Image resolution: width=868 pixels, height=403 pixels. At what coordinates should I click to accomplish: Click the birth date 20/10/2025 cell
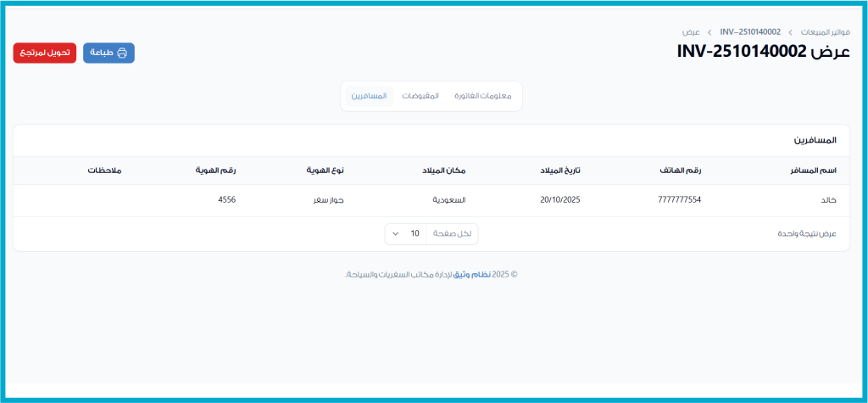pos(559,200)
